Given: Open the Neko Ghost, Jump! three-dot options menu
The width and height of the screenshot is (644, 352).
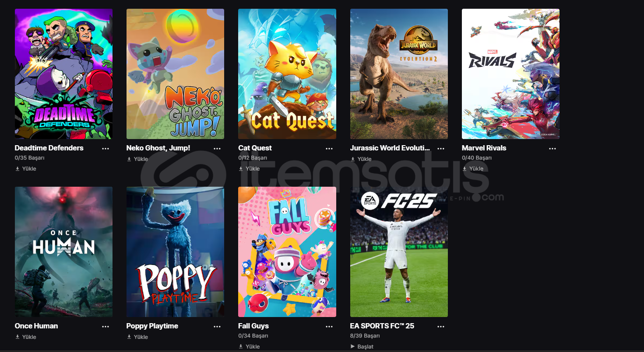Looking at the screenshot, I should click(217, 149).
